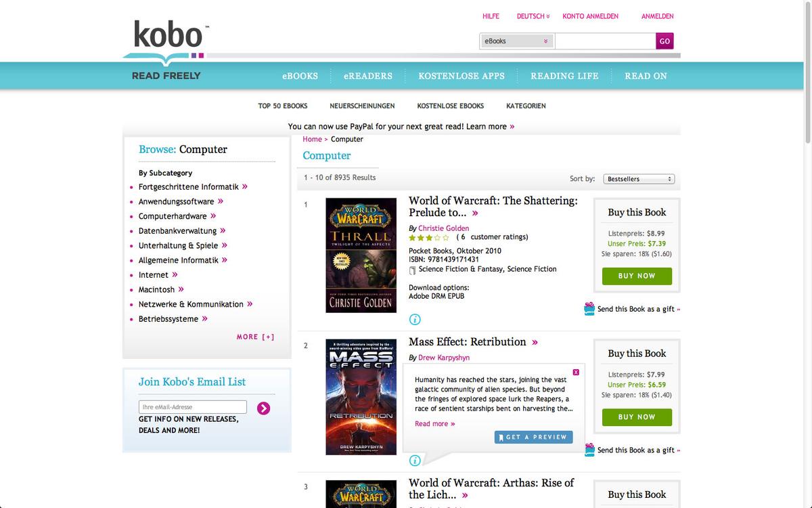The width and height of the screenshot is (812, 508).
Task: Open the READING LIFE tab
Action: tap(564, 76)
